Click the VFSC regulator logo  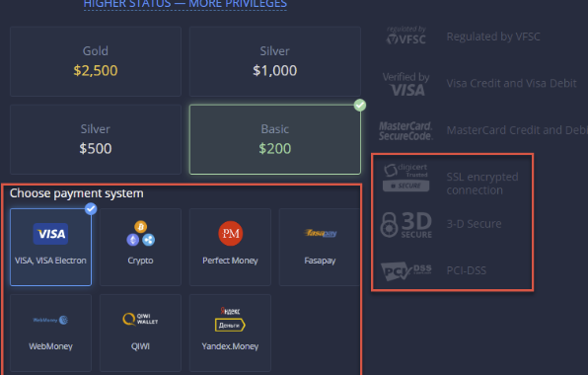[x=406, y=36]
